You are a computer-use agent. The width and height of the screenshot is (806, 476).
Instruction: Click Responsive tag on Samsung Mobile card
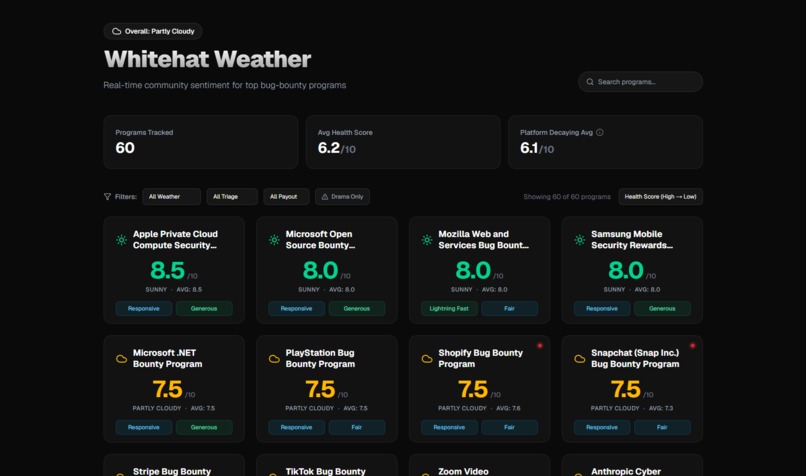(x=601, y=308)
